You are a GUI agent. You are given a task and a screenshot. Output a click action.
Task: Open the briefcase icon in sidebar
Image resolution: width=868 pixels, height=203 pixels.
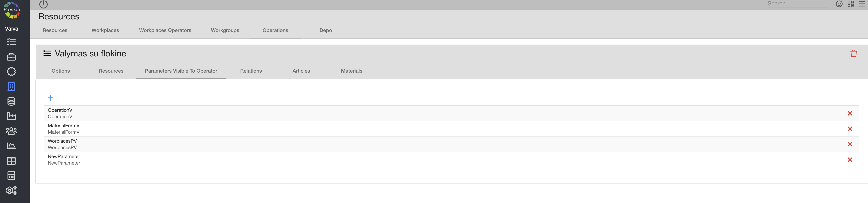click(11, 57)
